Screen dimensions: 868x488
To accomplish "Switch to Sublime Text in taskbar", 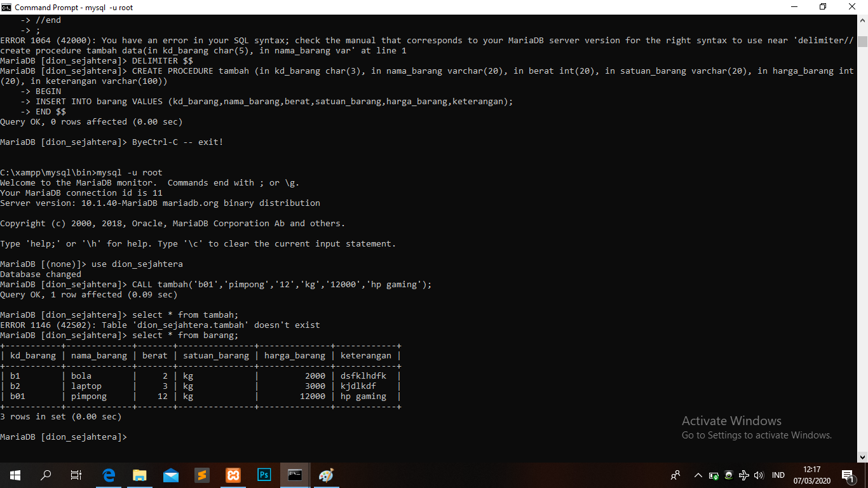I will point(202,475).
